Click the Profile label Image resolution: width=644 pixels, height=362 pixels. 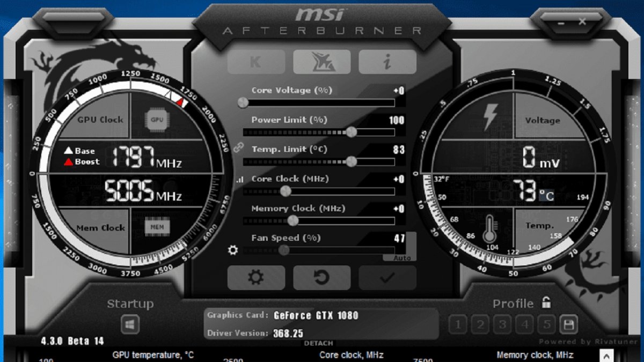pyautogui.click(x=513, y=304)
